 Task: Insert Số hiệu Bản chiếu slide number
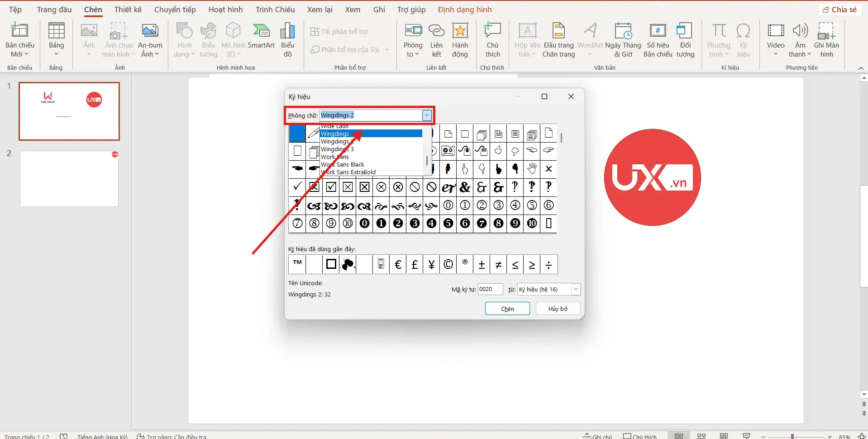point(658,40)
